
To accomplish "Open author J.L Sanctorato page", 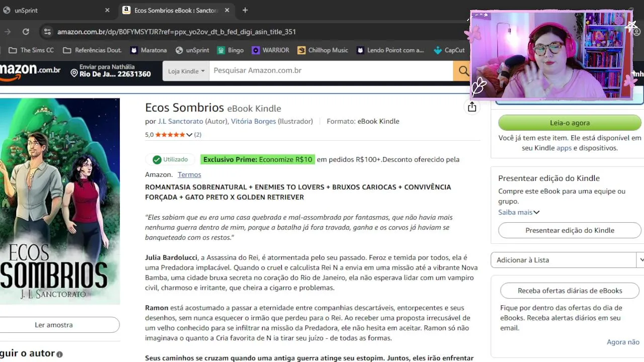I will point(181,121).
